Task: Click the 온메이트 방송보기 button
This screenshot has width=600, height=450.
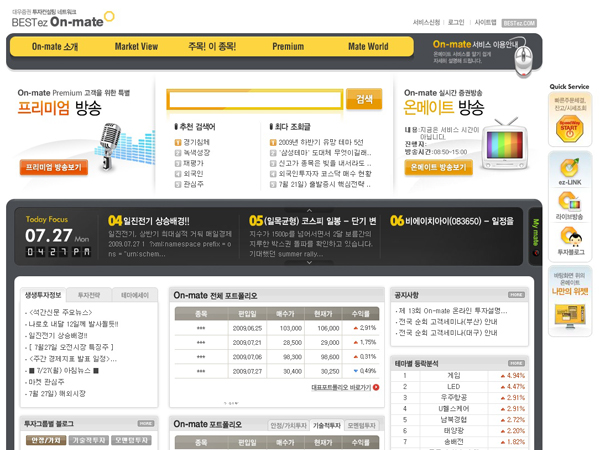Action: [439, 168]
